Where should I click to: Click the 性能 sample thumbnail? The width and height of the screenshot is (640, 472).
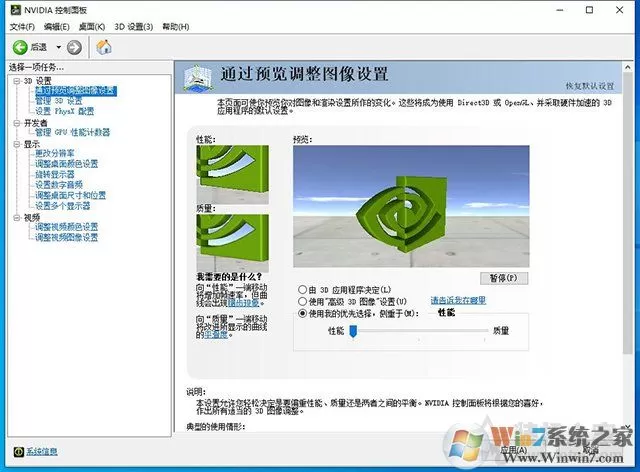click(x=233, y=174)
